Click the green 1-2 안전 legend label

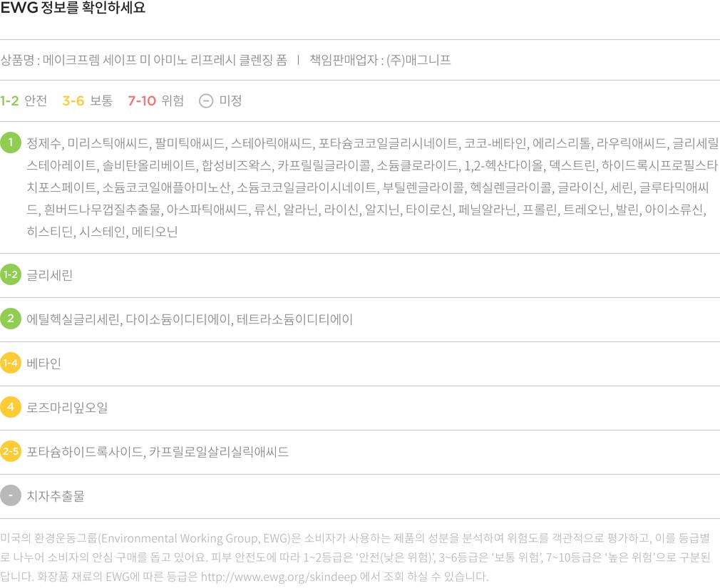tap(24, 100)
